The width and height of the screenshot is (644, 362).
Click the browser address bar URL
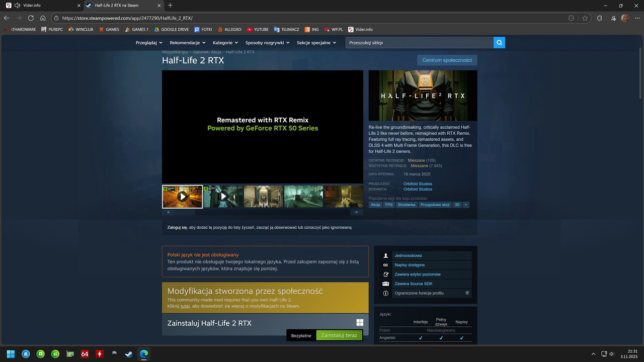click(127, 18)
